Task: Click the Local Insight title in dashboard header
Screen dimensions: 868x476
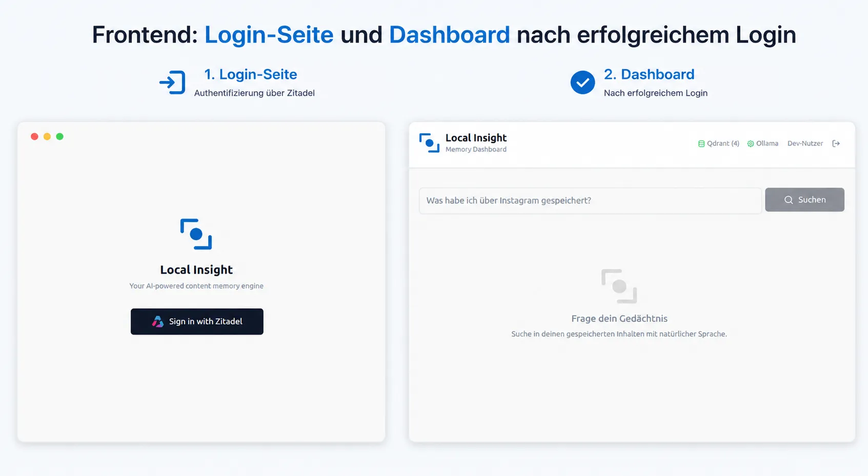Action: pos(476,138)
